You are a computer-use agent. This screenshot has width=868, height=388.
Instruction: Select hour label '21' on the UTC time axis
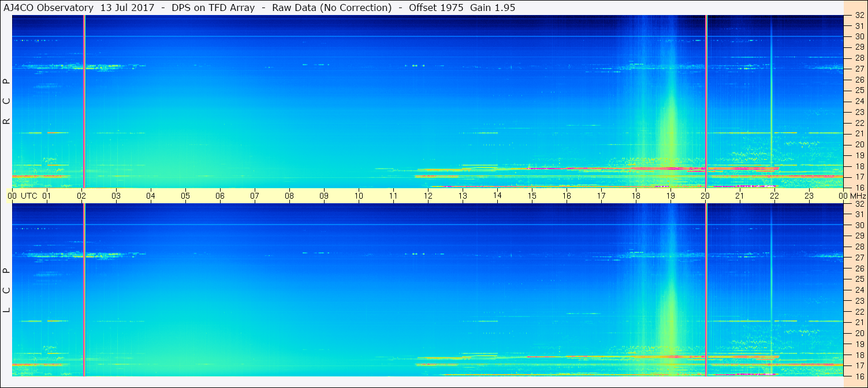pyautogui.click(x=740, y=196)
